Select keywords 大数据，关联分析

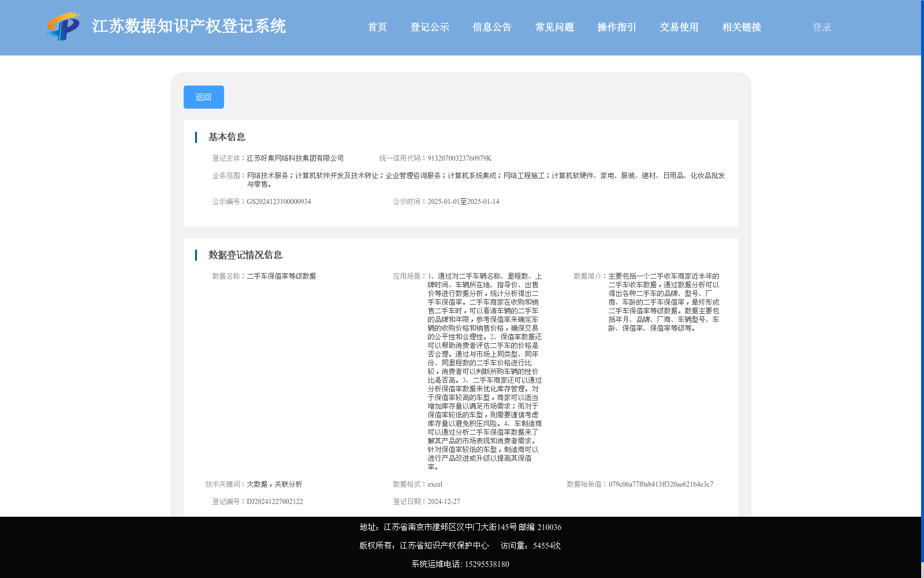pyautogui.click(x=274, y=484)
